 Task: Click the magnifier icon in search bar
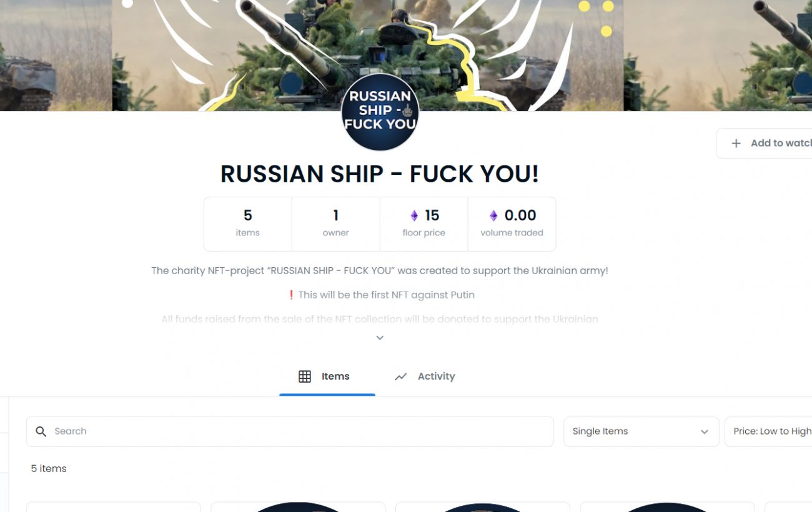pyautogui.click(x=41, y=431)
